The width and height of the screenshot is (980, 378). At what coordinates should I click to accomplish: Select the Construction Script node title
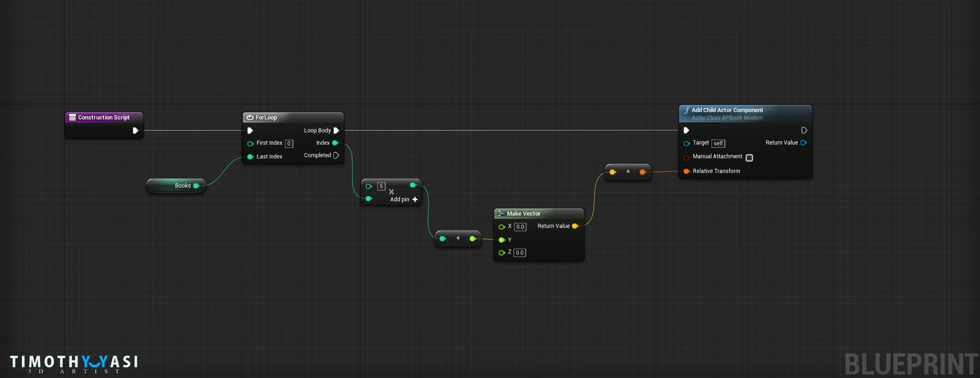pyautogui.click(x=103, y=117)
